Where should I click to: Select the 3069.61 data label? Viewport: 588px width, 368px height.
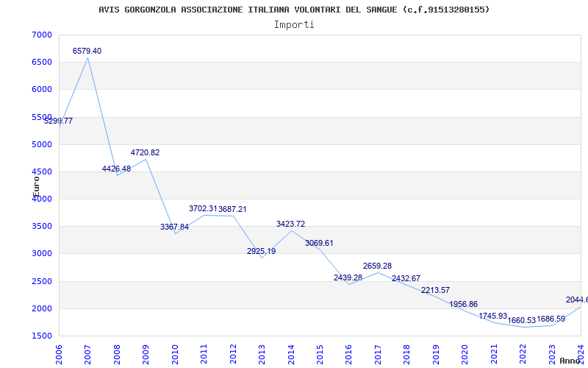click(x=319, y=244)
